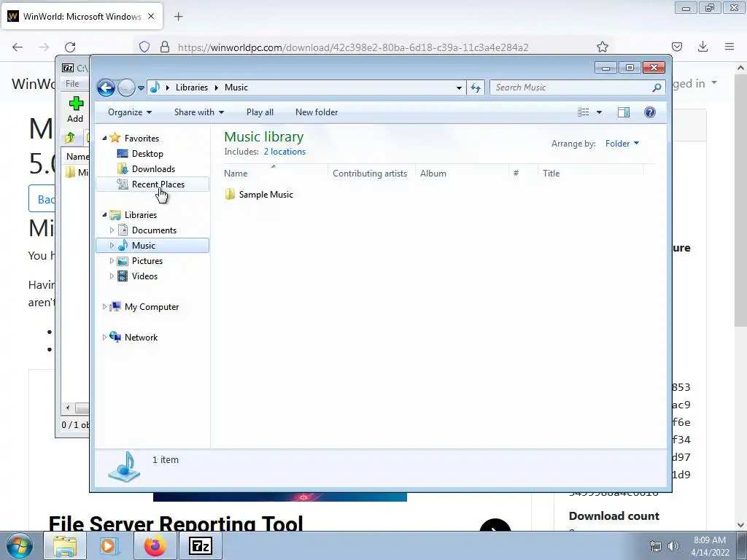Bookmark page with Firefox star icon
The height and width of the screenshot is (560, 747).
pos(602,47)
